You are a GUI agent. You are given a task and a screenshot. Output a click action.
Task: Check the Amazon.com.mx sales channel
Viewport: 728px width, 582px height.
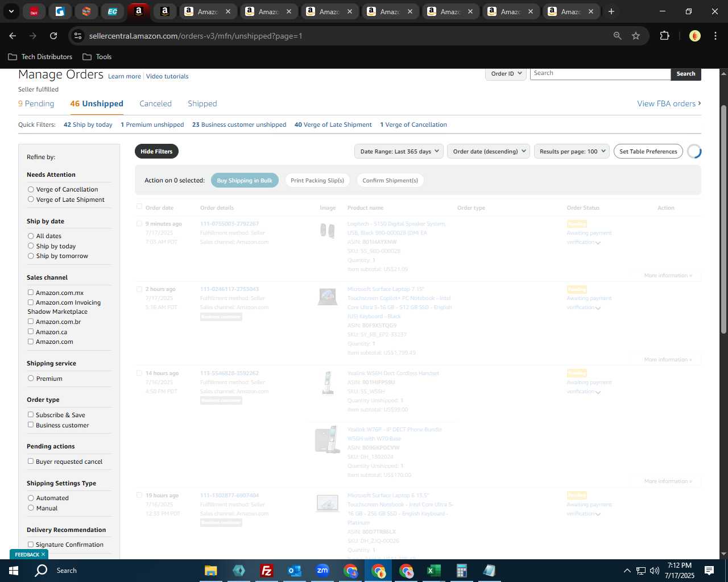tap(31, 293)
